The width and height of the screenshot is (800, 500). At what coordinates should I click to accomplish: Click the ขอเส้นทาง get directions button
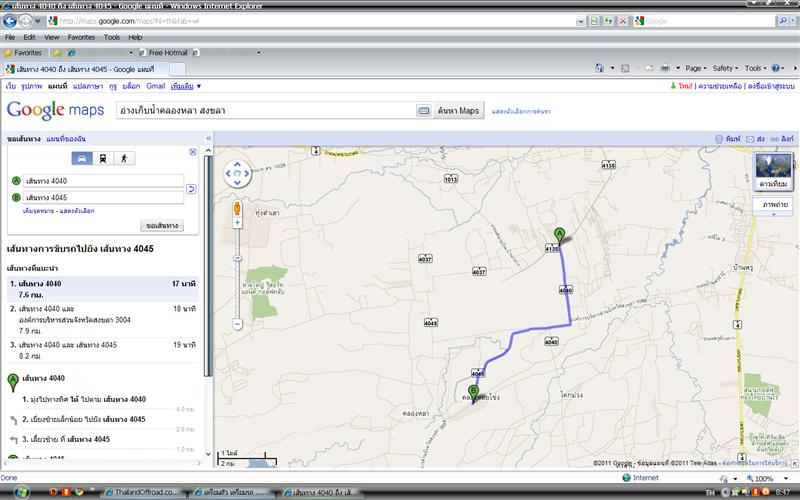coord(162,226)
